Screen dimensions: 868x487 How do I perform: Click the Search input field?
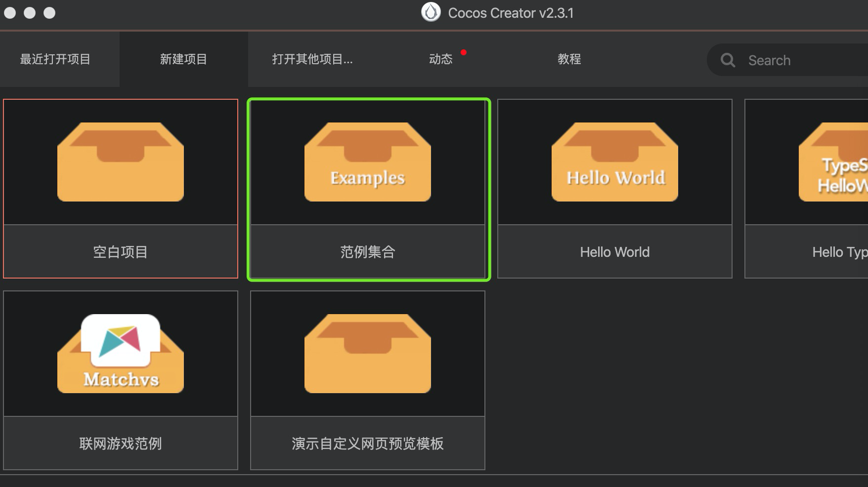pos(788,60)
